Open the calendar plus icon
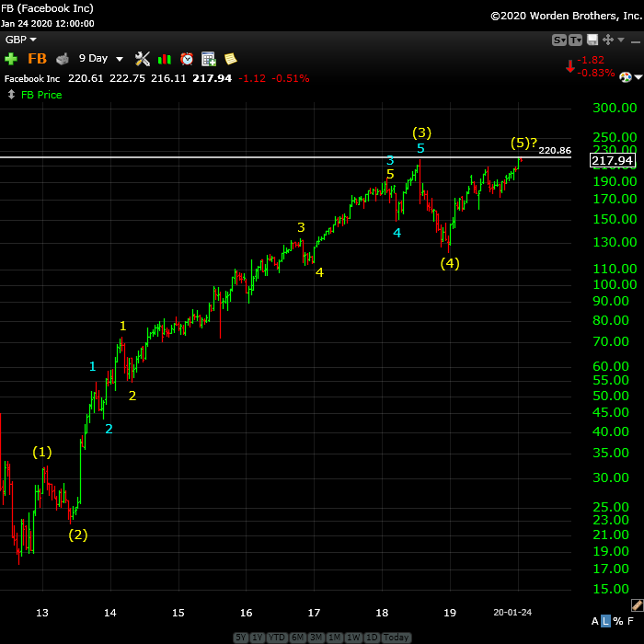This screenshot has height=644, width=644. click(x=209, y=59)
